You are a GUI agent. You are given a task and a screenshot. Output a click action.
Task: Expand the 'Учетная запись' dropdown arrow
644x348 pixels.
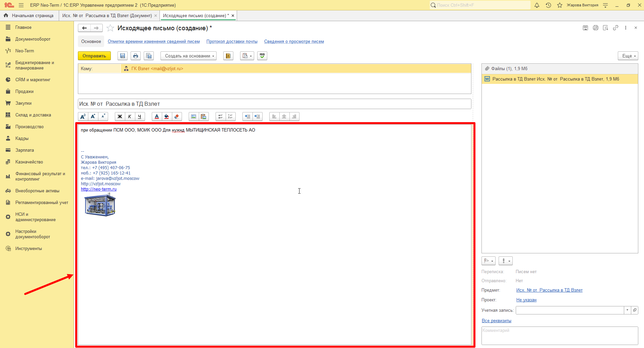[x=627, y=310]
